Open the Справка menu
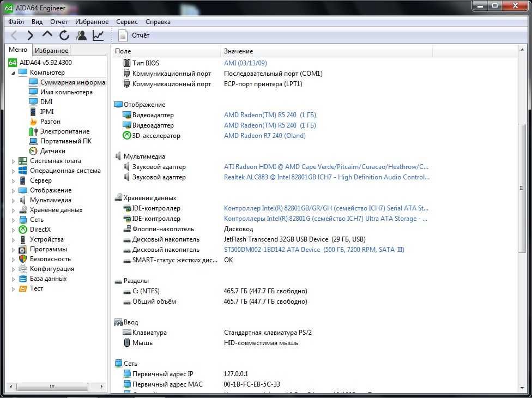The image size is (532, 398). (158, 22)
